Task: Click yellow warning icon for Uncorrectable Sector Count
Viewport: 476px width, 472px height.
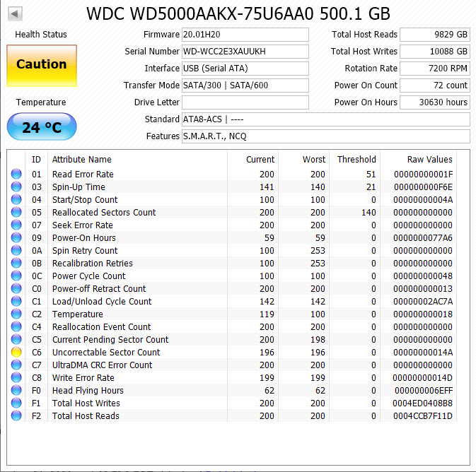Action: (x=16, y=353)
